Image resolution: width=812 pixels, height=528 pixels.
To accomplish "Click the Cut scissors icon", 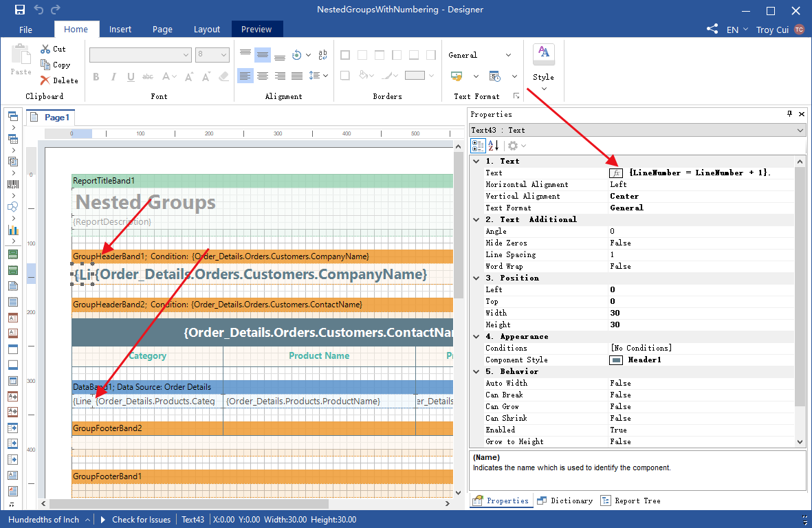I will click(45, 49).
